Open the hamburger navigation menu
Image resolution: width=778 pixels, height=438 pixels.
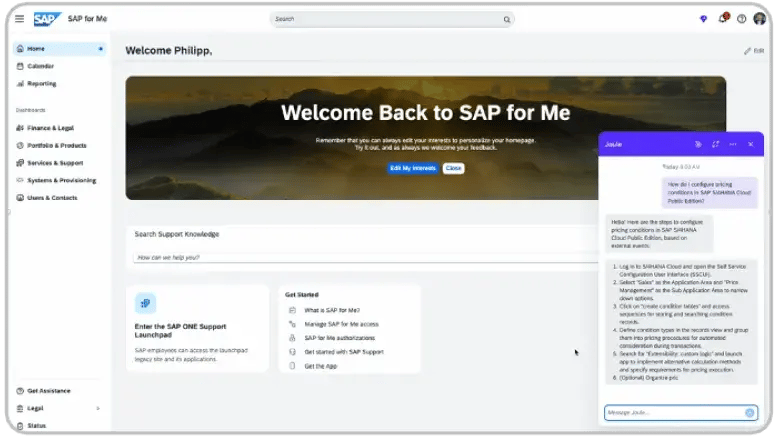tap(19, 19)
